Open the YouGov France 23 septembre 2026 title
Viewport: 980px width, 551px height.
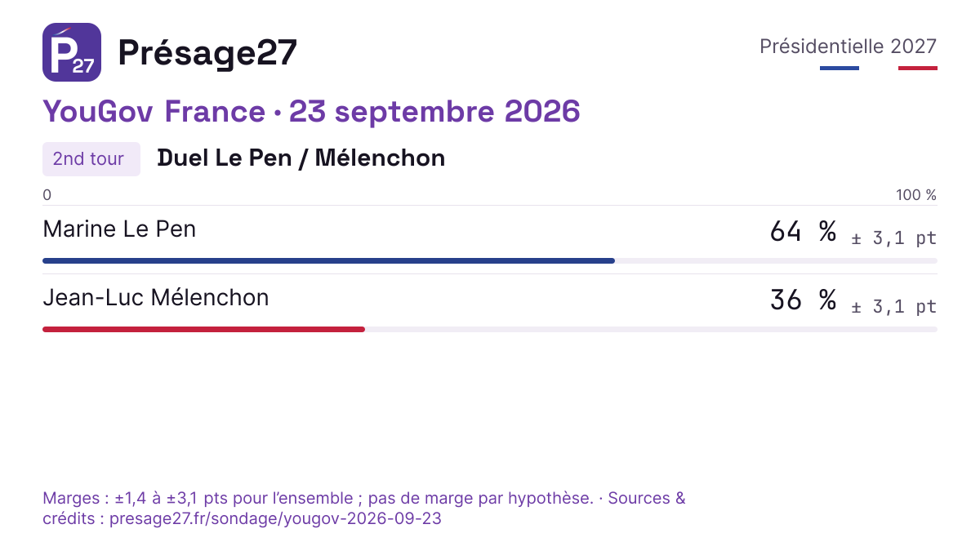(x=311, y=111)
